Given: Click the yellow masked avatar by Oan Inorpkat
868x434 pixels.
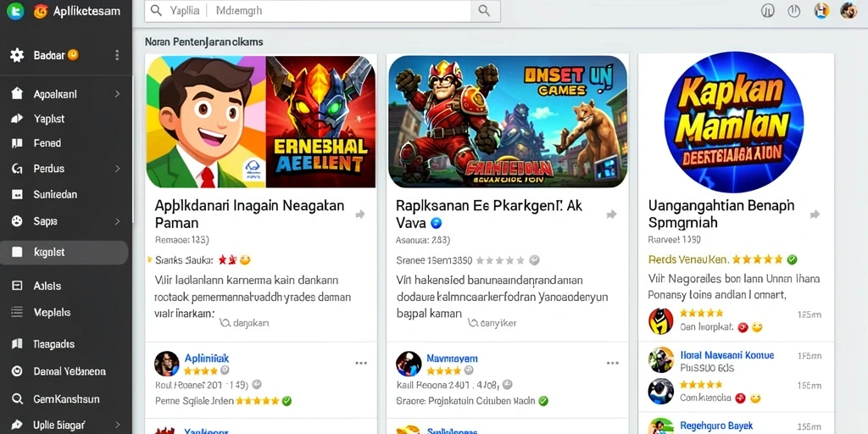Looking at the screenshot, I should [x=660, y=321].
